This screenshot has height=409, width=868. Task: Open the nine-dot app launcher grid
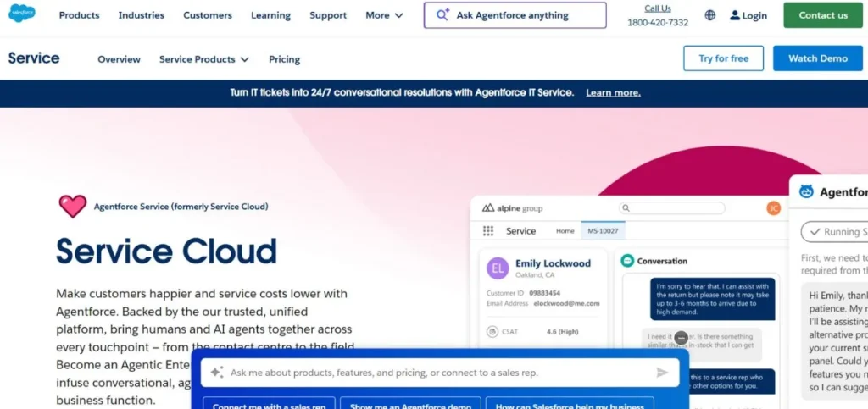(487, 231)
